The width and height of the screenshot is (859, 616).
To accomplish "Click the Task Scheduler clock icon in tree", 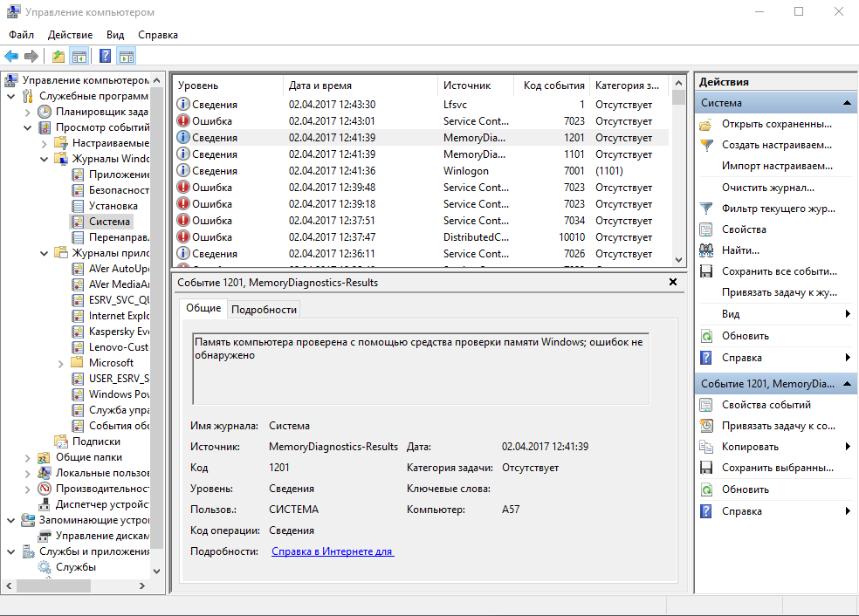I will [45, 112].
